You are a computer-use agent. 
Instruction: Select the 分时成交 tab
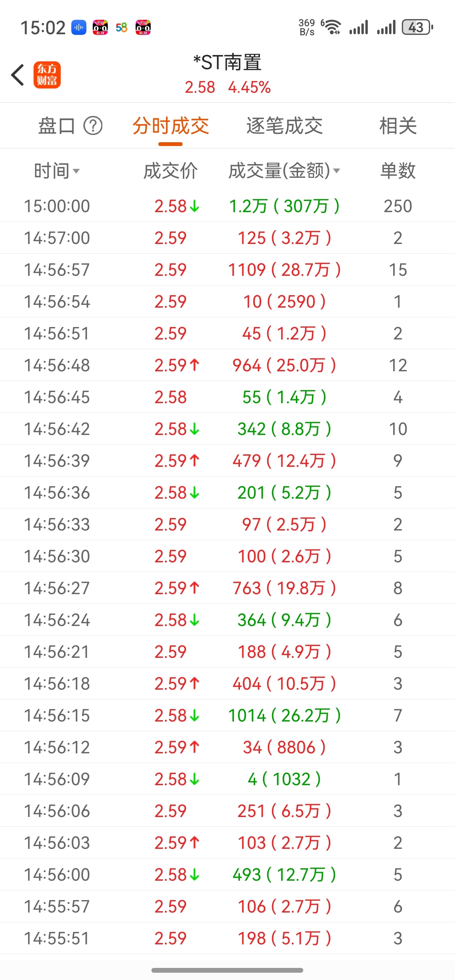tap(170, 126)
